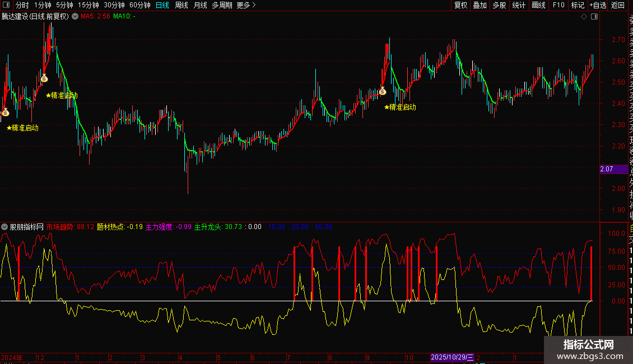This screenshot has height=364, width=633.
Task: Toggle the right side panel icon
Action: click(x=594, y=17)
